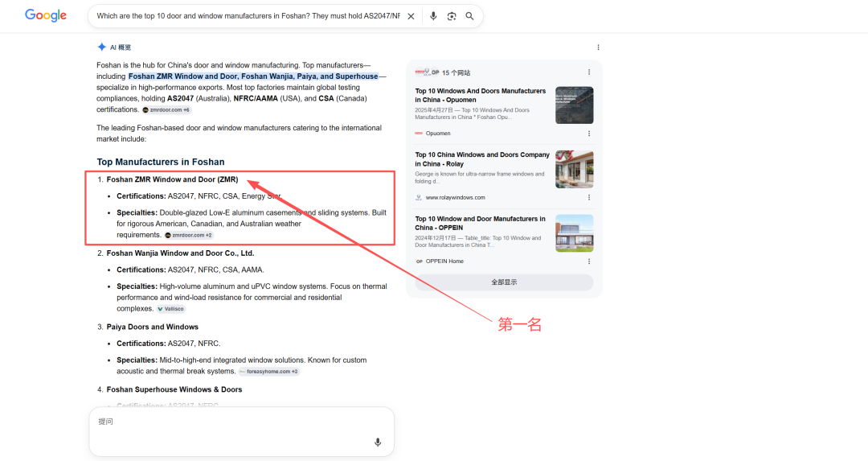Start voice search with microphone icon
868x461 pixels.
pos(433,16)
